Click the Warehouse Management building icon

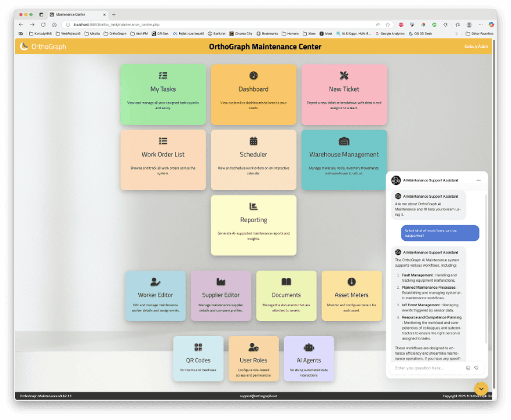point(344,141)
